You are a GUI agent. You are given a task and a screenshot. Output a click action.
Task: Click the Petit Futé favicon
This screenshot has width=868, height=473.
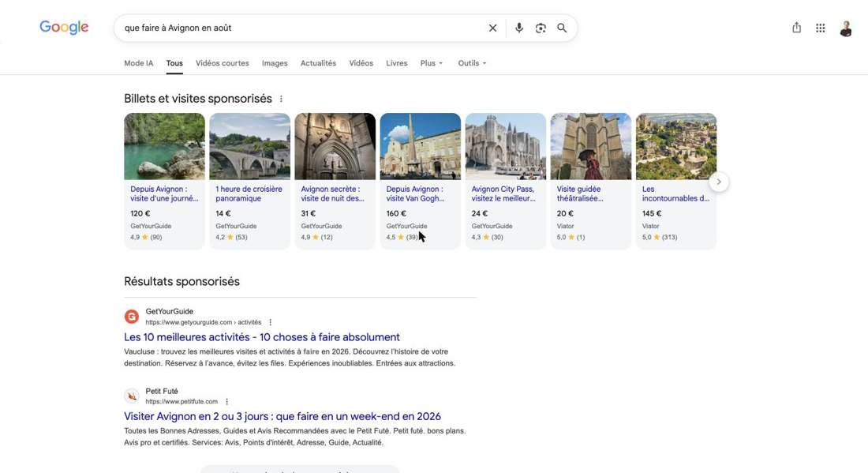tap(131, 396)
